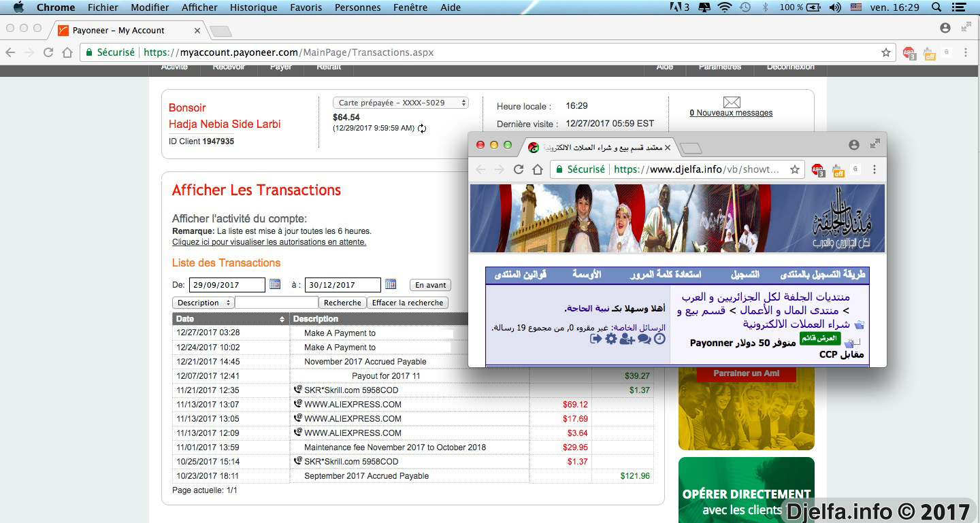The width and height of the screenshot is (980, 523).
Task: Reload the djelfa.info forum page
Action: [519, 169]
